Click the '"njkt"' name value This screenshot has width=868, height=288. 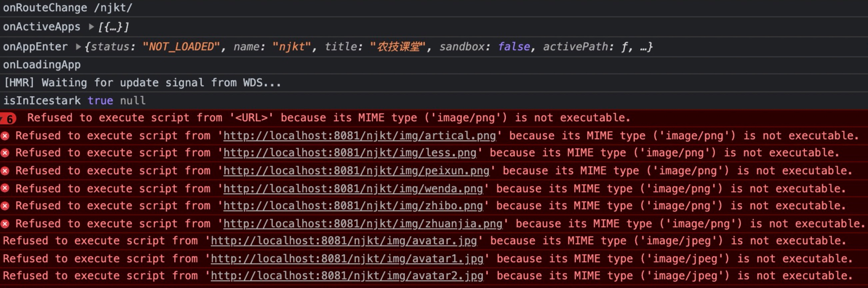(291, 46)
